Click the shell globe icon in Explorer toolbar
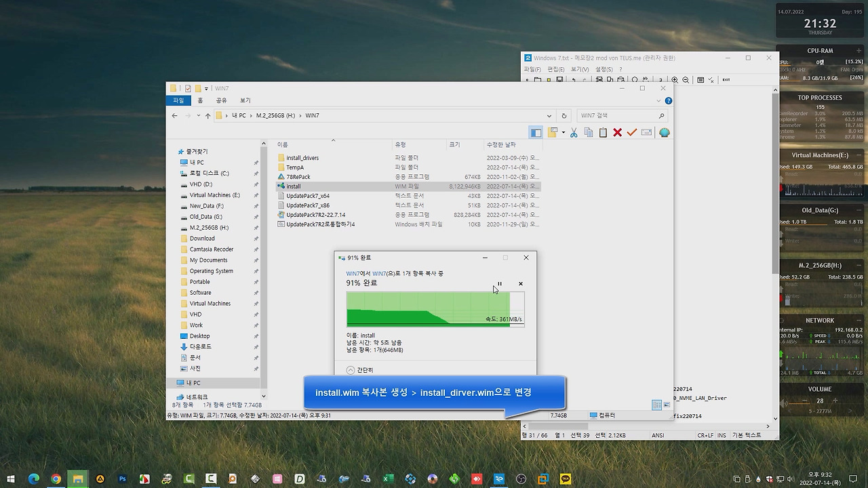 [x=664, y=133]
